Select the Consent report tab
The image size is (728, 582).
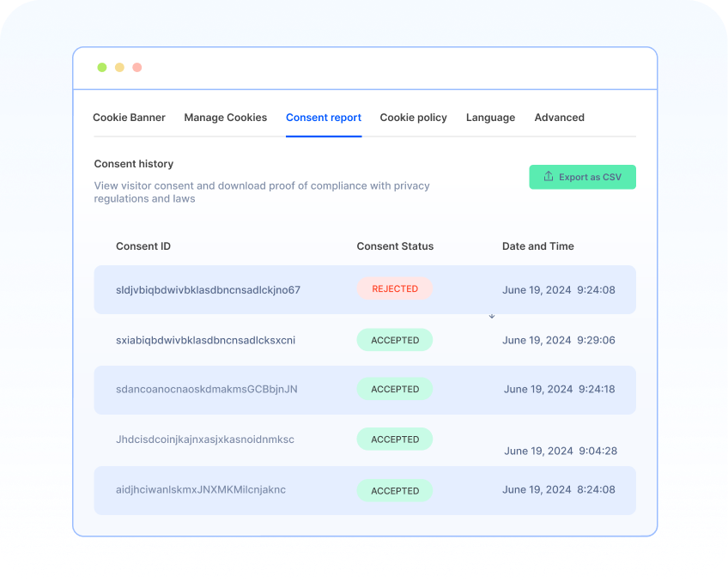(x=324, y=118)
